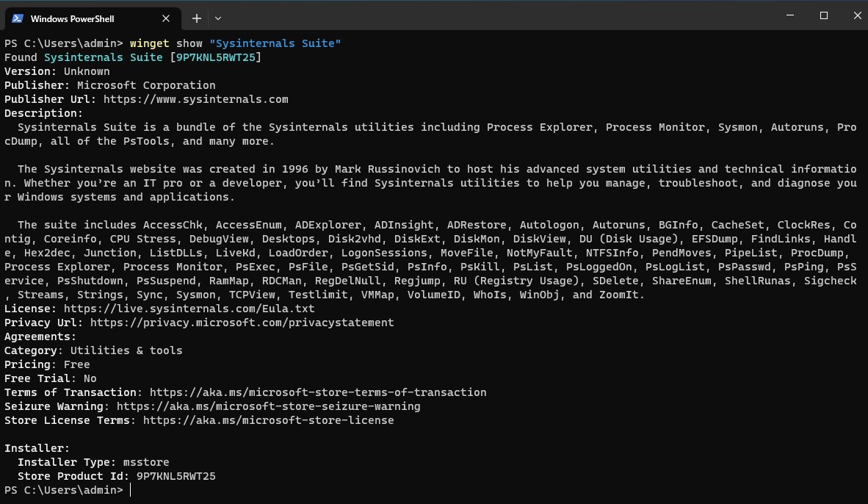Close the Windows PowerShell tab
The image size is (868, 504).
166,18
